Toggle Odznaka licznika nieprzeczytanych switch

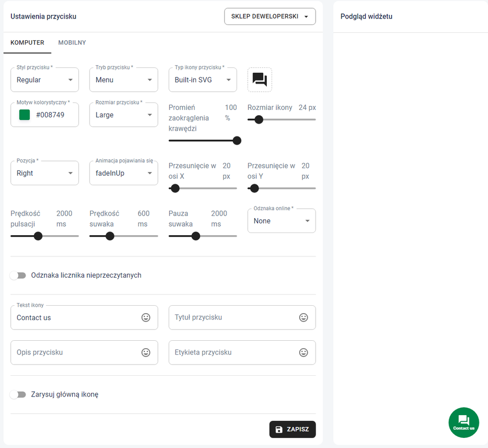tap(18, 275)
